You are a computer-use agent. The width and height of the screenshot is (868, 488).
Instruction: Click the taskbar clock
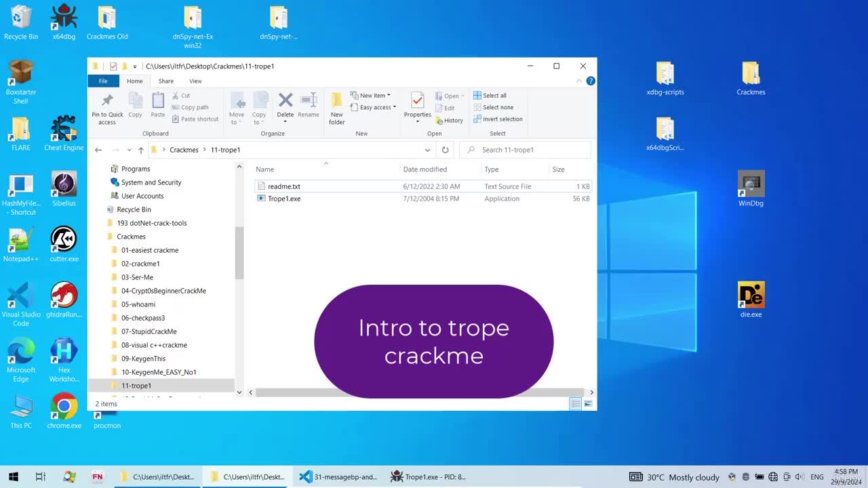point(845,476)
